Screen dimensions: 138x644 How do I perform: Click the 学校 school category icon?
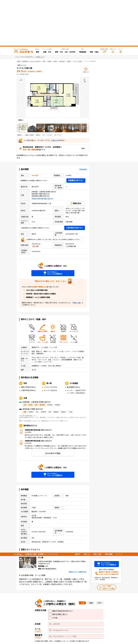pyautogui.click(x=21, y=383)
